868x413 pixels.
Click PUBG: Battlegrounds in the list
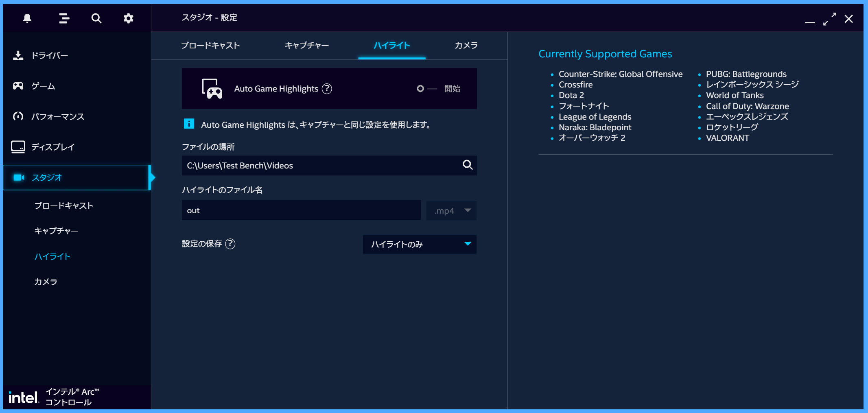[746, 74]
